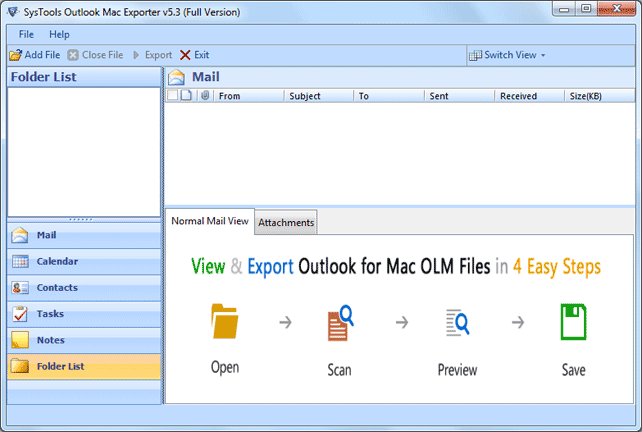This screenshot has width=642, height=432.
Task: Open the Switch View dropdown
Action: coord(508,55)
